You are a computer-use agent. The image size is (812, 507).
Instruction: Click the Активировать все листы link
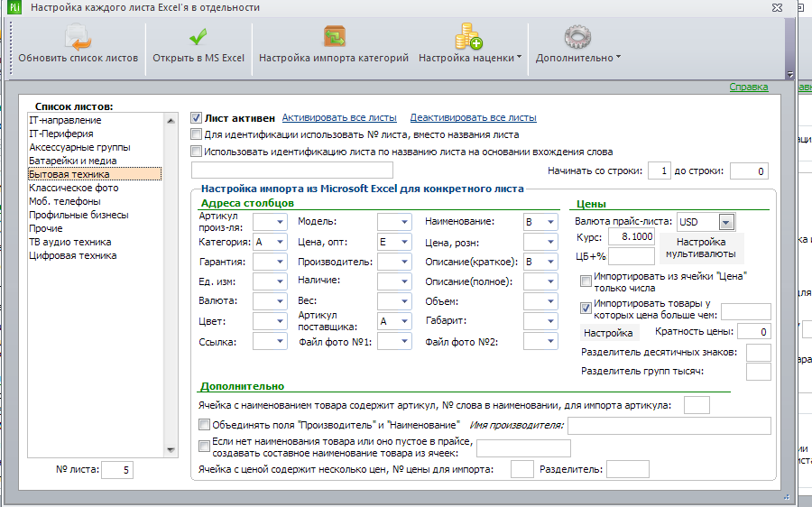pyautogui.click(x=339, y=117)
